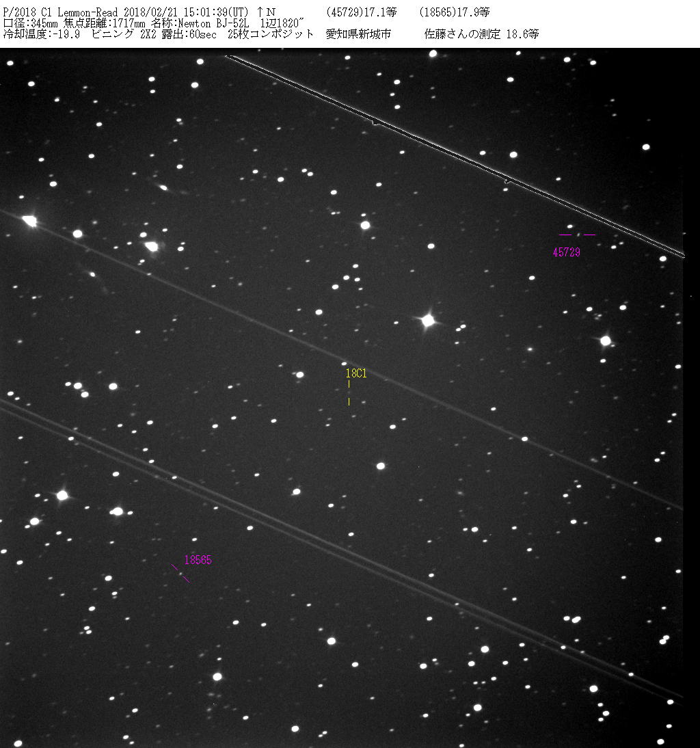Click the elongated bright object at far left edge

29,220
